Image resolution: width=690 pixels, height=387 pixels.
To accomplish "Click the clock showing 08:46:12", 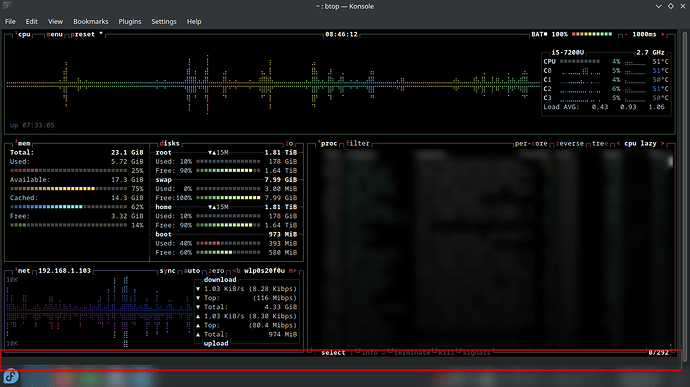I will click(341, 34).
